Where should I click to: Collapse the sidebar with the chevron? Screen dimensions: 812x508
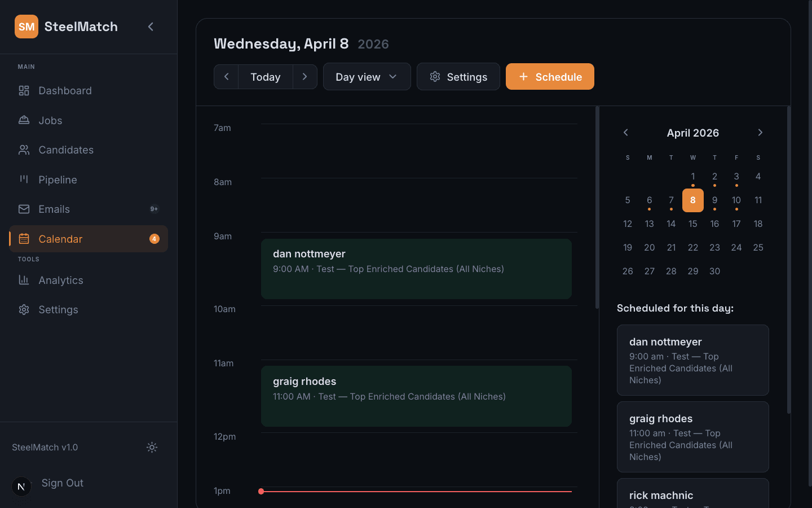point(150,26)
